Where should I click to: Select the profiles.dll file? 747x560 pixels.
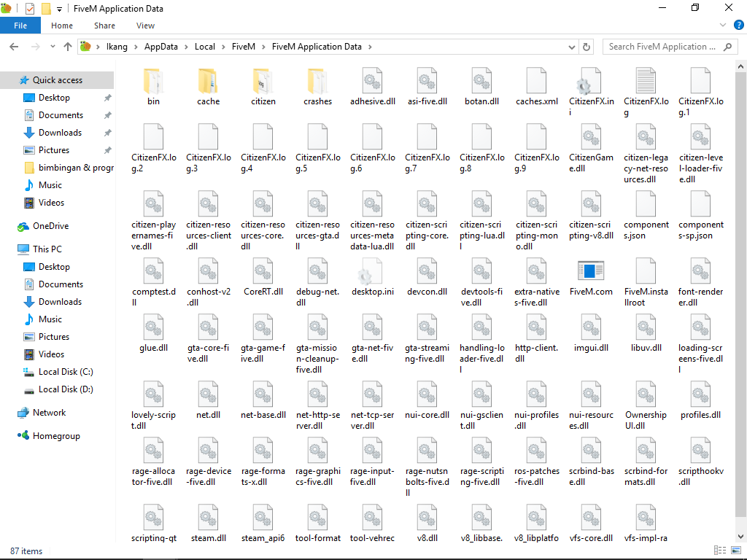(700, 400)
